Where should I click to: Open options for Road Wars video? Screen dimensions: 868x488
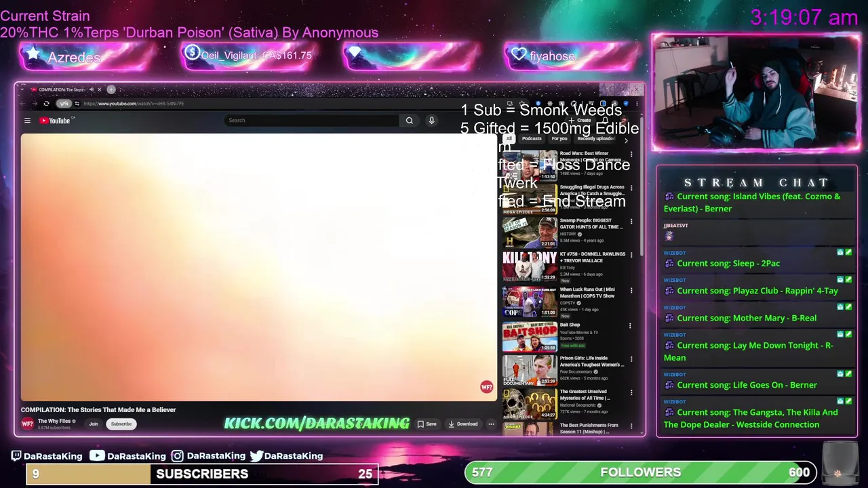(631, 155)
